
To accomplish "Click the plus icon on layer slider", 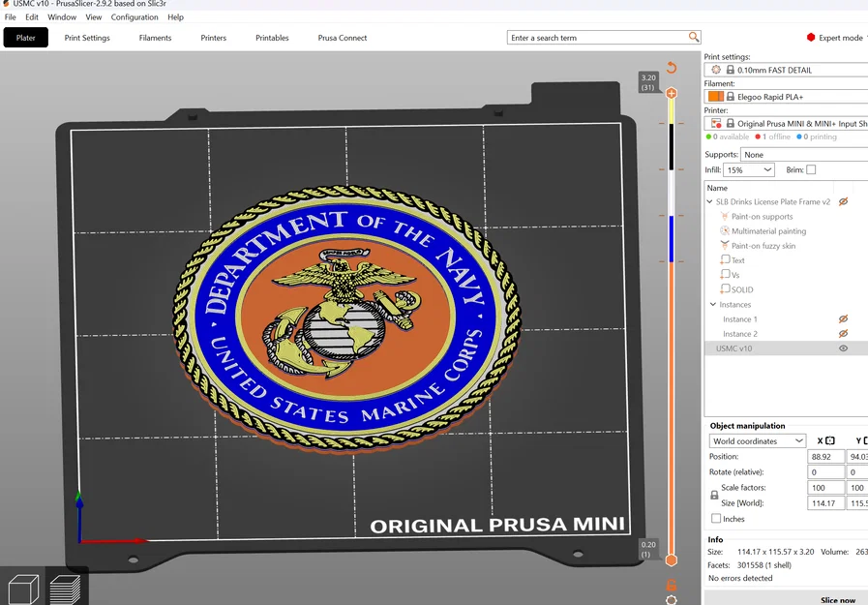I will point(672,93).
